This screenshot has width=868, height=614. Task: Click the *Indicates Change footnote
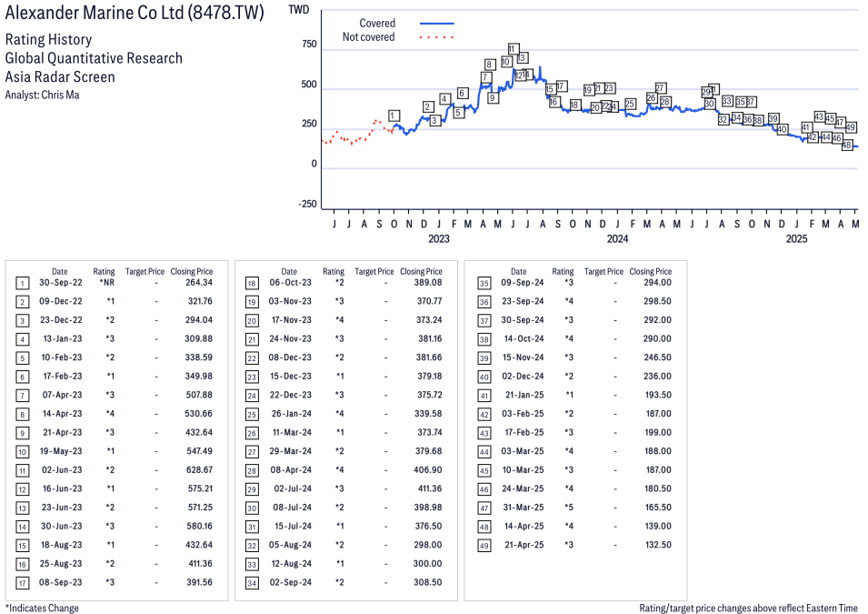42,608
